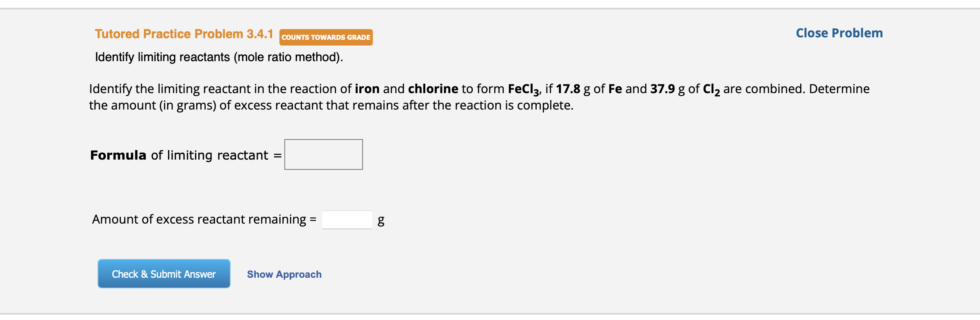Click the Identify limiting reactants subtitle
980x320 pixels.
220,57
